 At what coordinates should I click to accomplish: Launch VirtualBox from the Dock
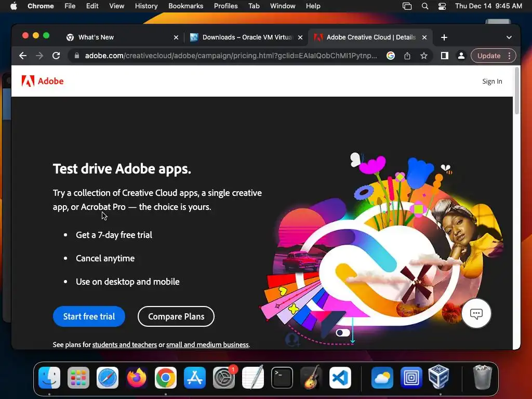coord(439,377)
